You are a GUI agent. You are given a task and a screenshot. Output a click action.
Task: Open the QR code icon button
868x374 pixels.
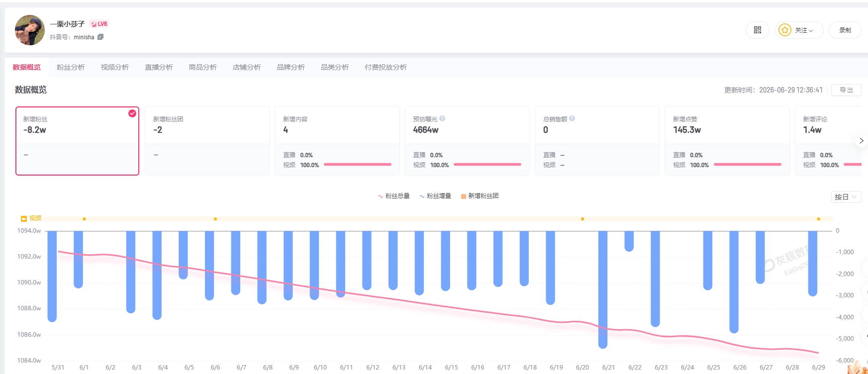coord(757,30)
